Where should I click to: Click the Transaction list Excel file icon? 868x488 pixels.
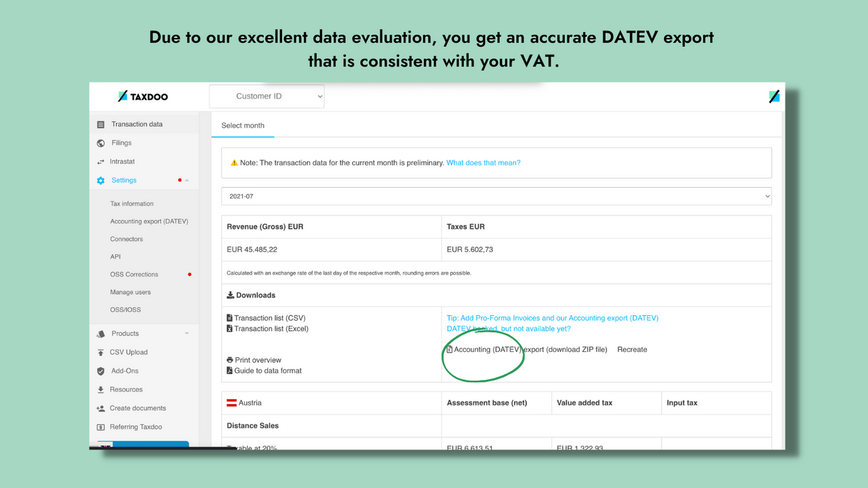pos(229,329)
